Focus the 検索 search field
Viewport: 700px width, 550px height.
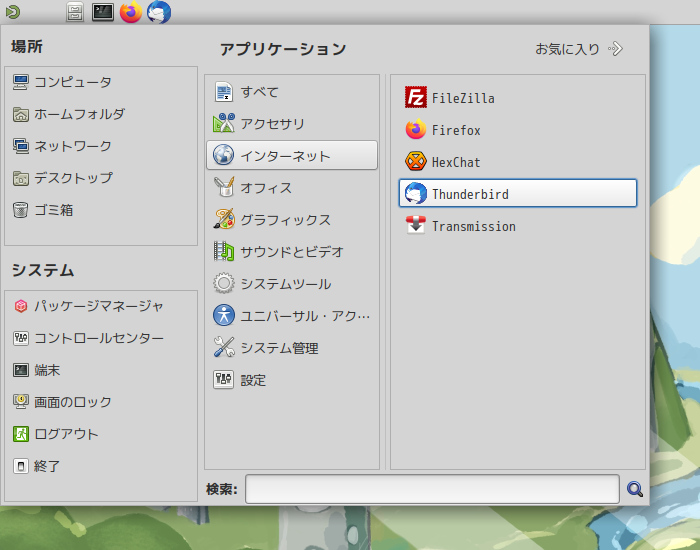coord(432,489)
